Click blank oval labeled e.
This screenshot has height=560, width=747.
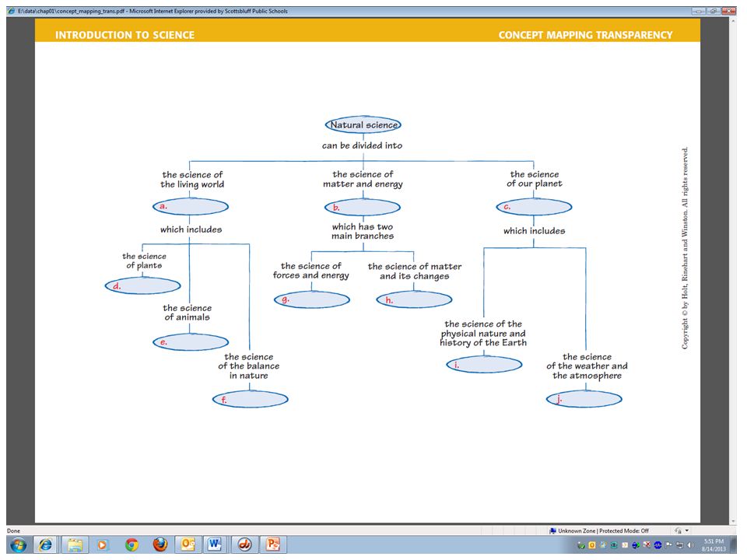tap(191, 342)
